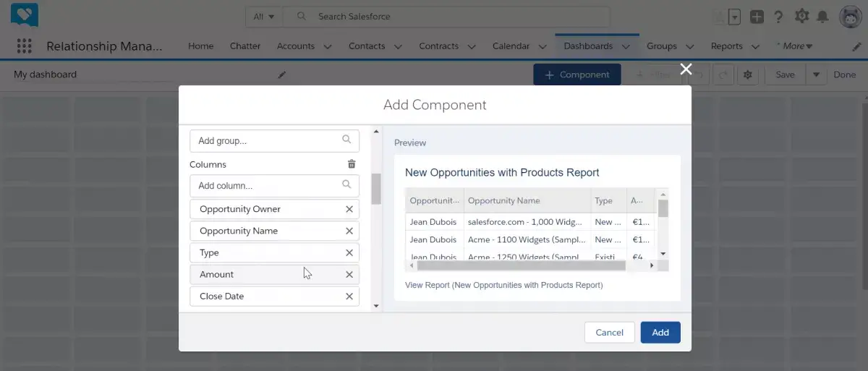Expand the Reports tab chevron
The height and width of the screenshot is (371, 868).
click(756, 46)
